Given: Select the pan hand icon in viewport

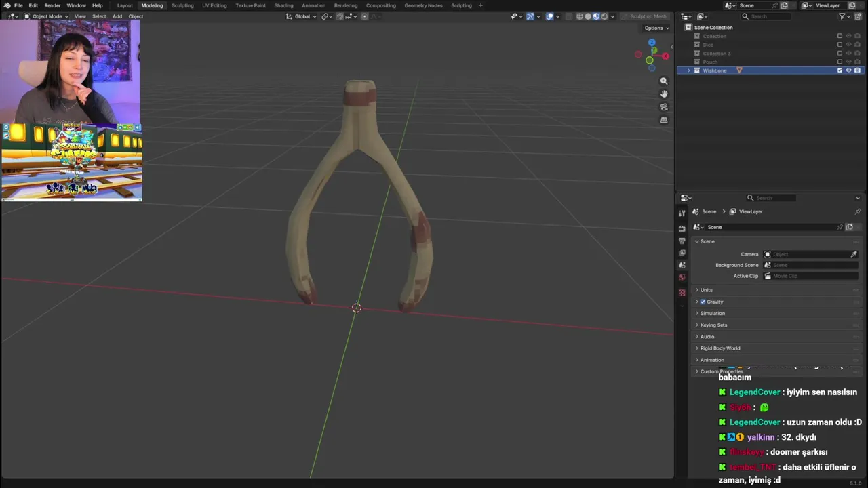Looking at the screenshot, I should [x=664, y=94].
